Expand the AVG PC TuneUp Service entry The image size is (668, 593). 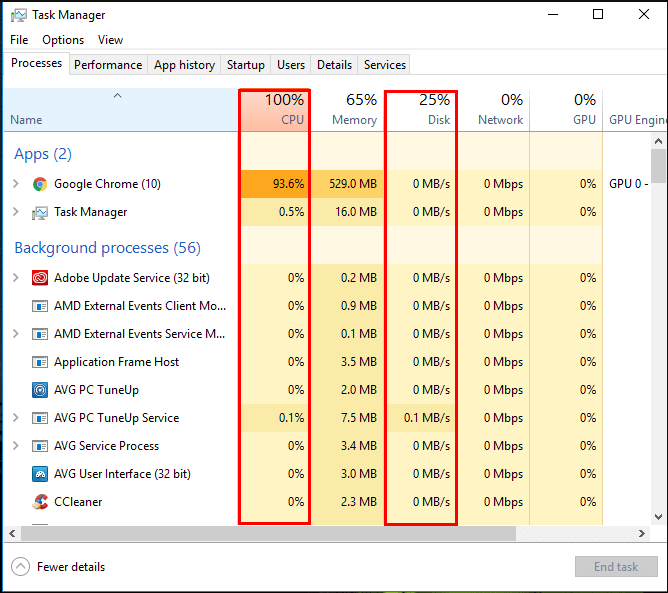click(16, 417)
